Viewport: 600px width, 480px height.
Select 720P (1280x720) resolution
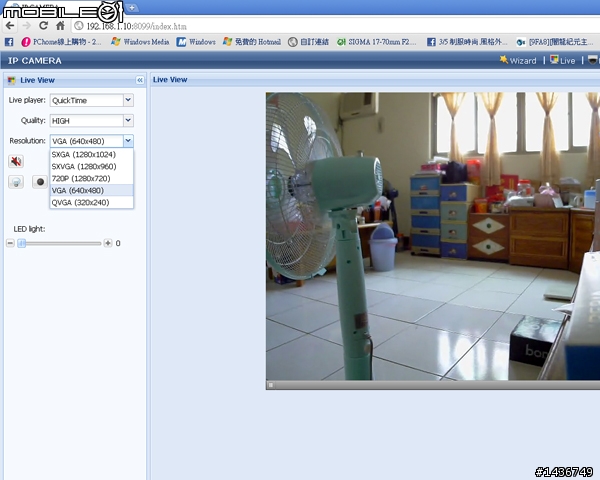pos(91,178)
